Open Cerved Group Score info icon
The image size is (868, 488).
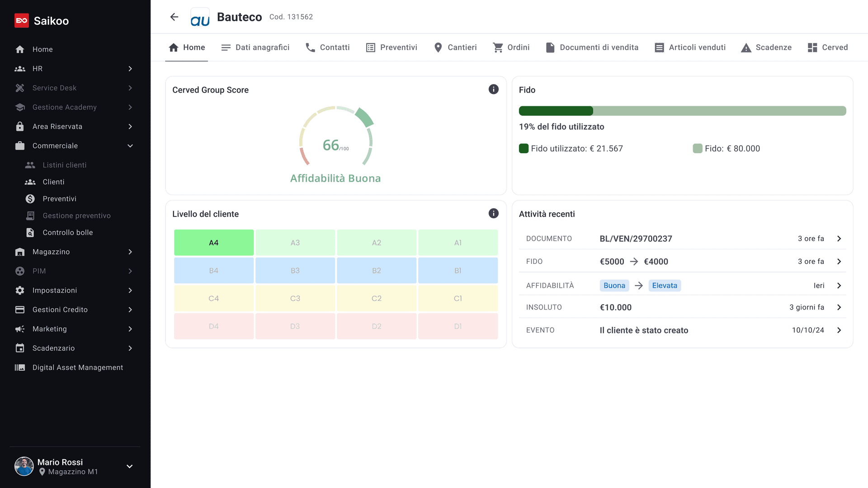click(493, 89)
